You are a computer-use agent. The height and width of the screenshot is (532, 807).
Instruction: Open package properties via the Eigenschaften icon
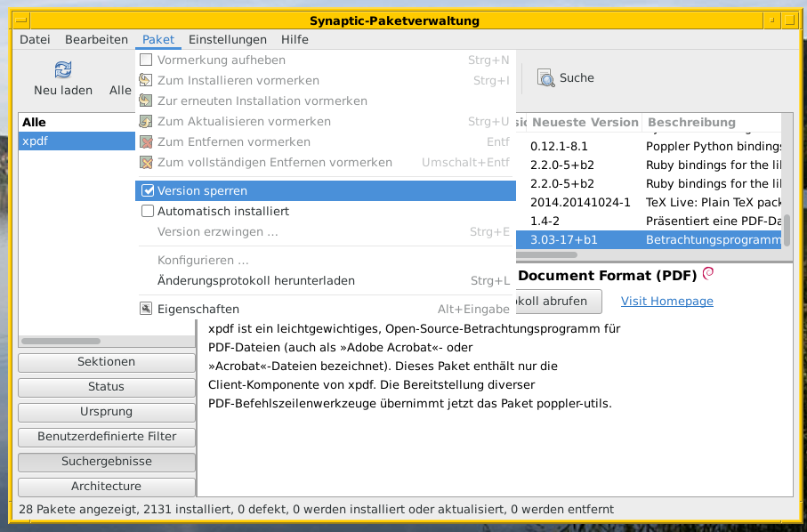click(x=146, y=308)
